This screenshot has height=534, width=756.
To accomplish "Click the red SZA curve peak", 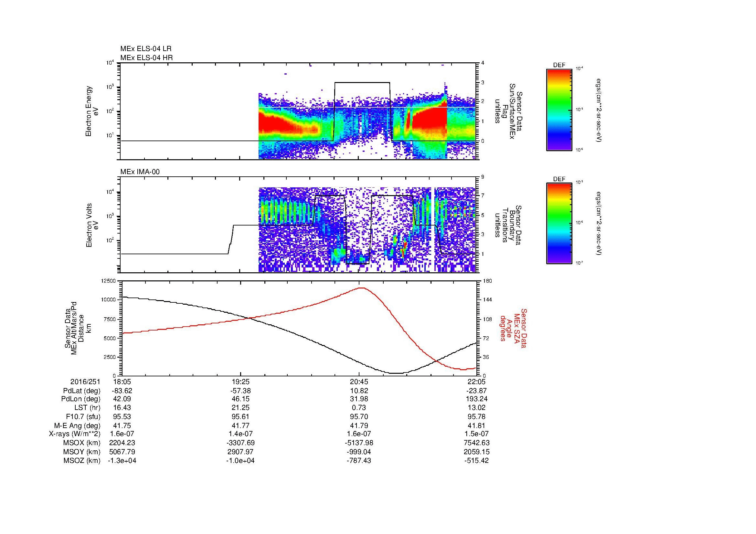I will click(x=362, y=288).
